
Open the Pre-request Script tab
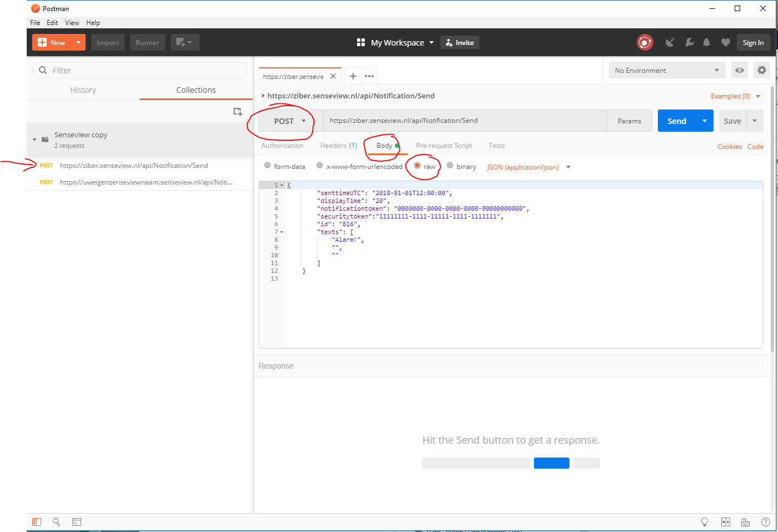tap(444, 146)
